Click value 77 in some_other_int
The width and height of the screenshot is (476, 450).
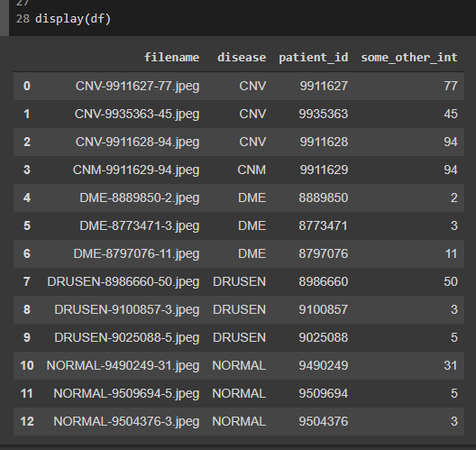click(451, 86)
